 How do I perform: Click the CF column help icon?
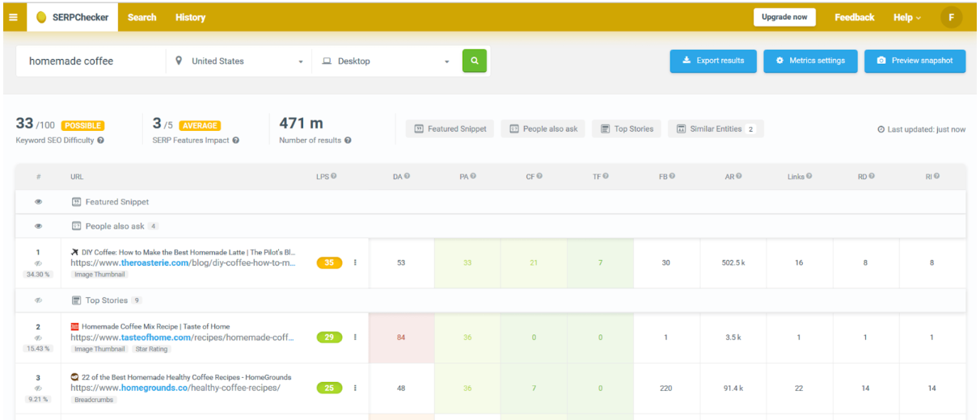coord(539,176)
